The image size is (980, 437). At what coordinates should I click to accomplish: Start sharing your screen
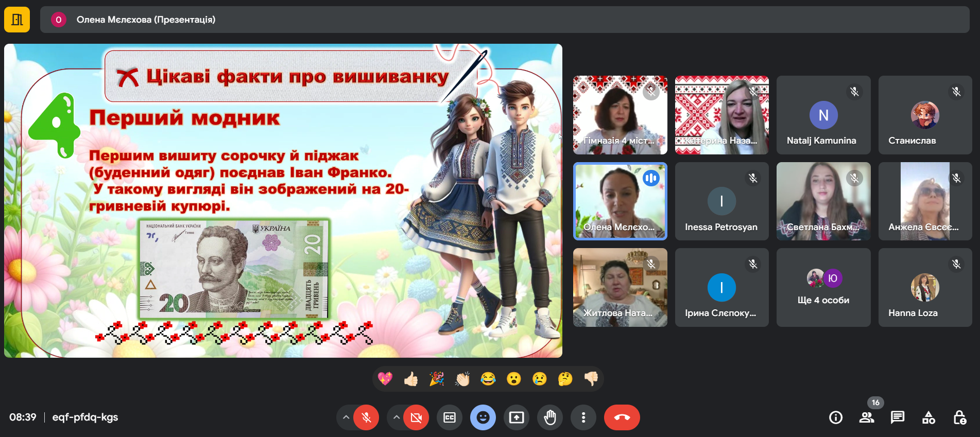tap(517, 417)
